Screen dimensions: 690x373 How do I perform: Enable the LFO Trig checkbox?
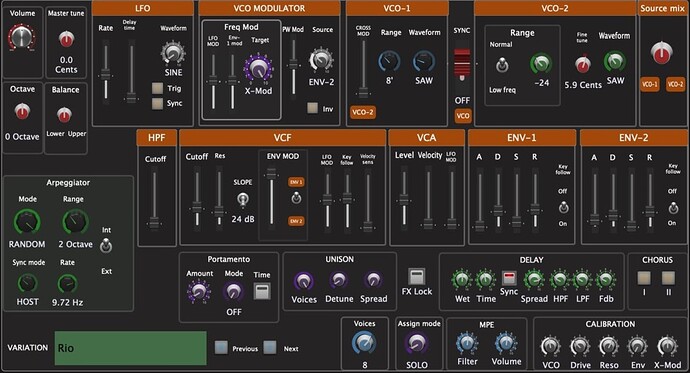[x=158, y=88]
